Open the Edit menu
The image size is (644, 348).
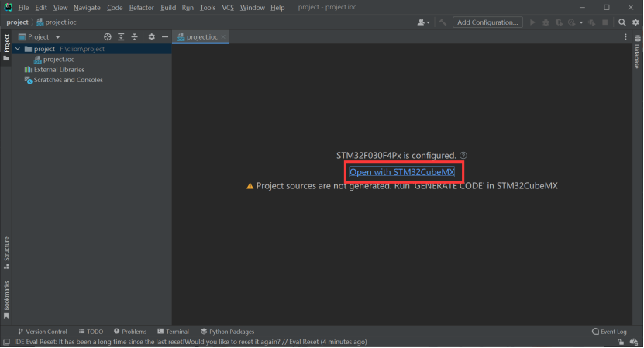(40, 8)
